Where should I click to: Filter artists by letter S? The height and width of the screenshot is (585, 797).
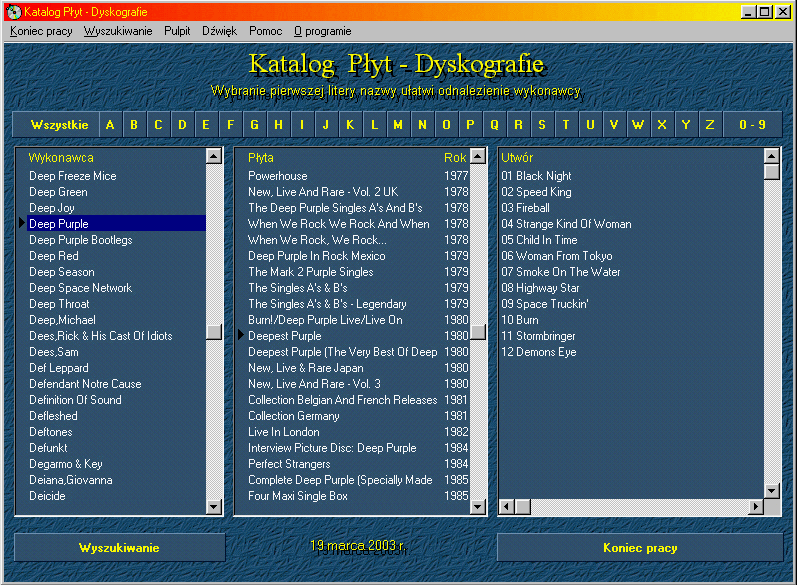(542, 125)
